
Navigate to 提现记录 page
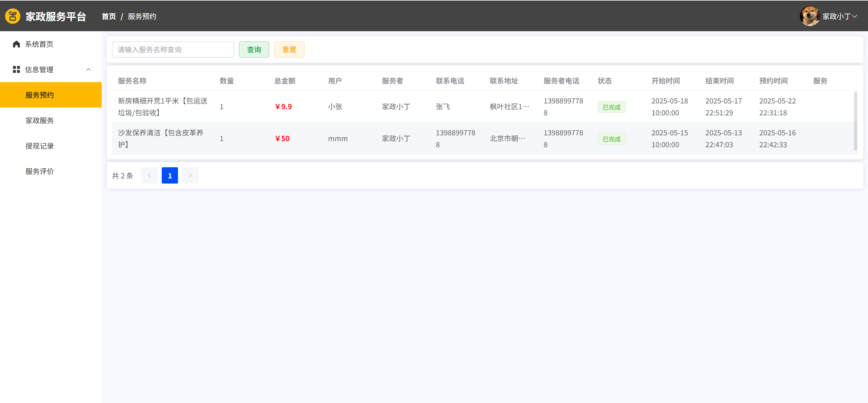coord(40,146)
